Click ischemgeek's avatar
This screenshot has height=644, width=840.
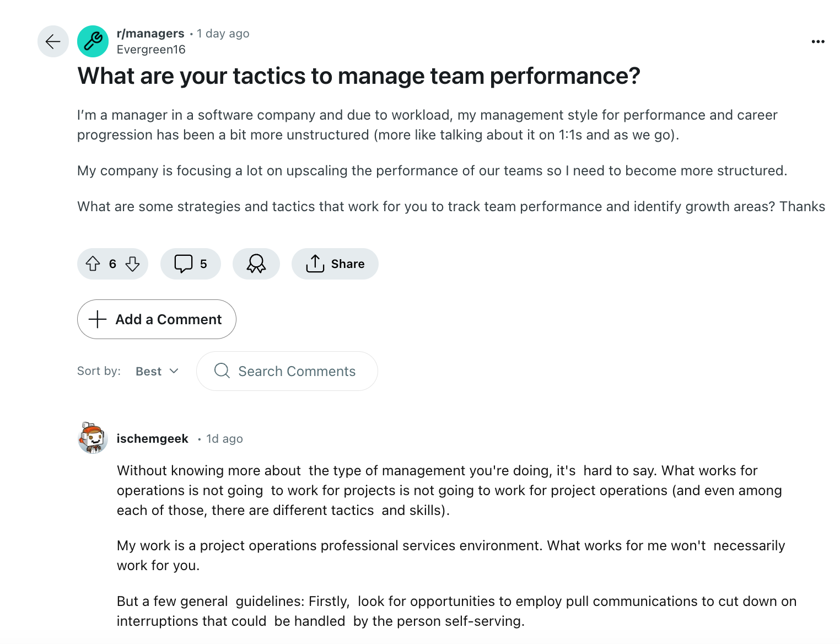pyautogui.click(x=93, y=437)
